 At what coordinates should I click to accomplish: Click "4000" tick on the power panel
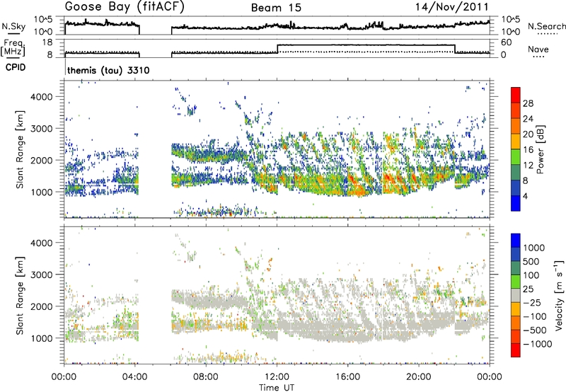click(41, 97)
